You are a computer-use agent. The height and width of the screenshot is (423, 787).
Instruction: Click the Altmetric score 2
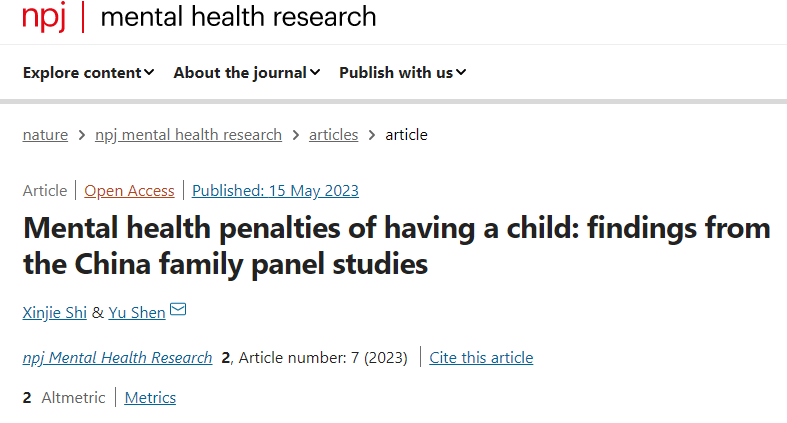coord(27,398)
